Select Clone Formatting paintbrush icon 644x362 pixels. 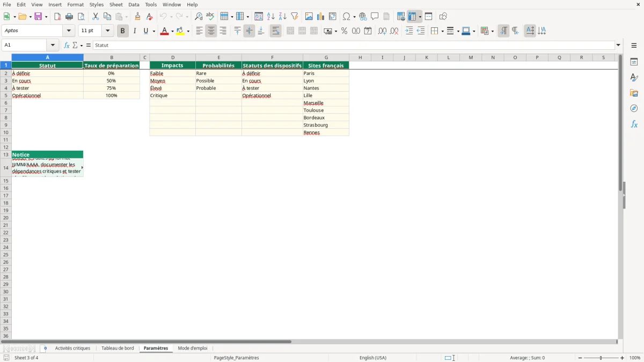point(138,17)
